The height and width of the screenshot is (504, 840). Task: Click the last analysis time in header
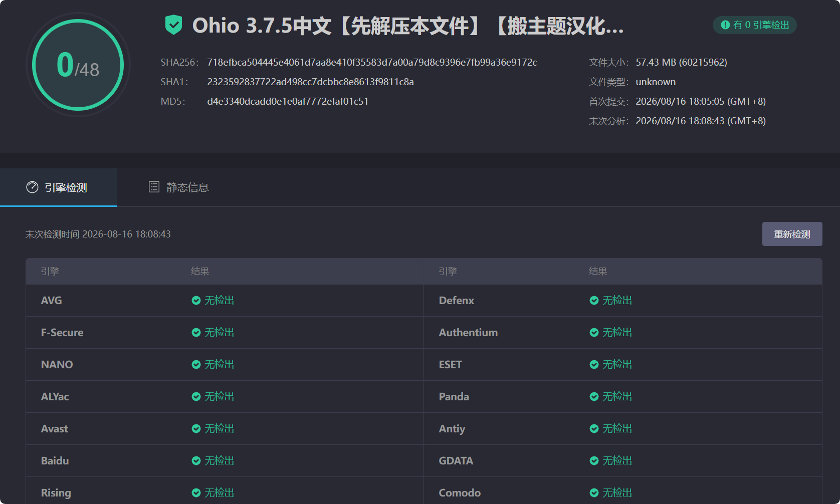tap(701, 121)
